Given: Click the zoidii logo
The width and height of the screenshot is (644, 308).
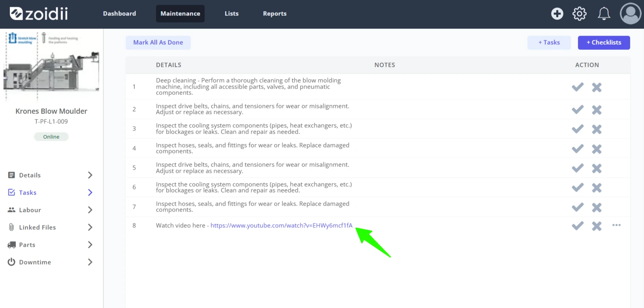Looking at the screenshot, I should (x=39, y=14).
